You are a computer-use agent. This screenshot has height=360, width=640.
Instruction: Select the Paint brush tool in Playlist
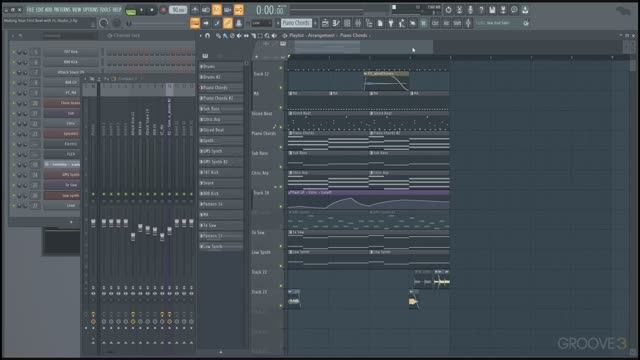click(x=225, y=36)
